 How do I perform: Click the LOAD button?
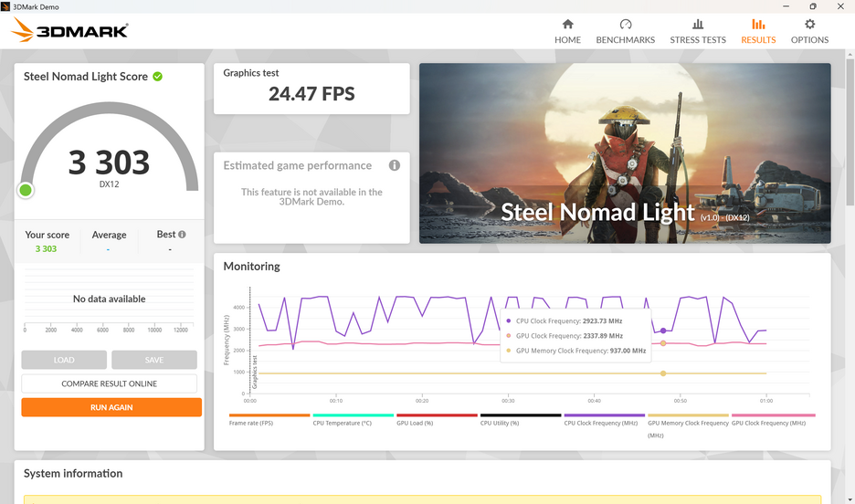(x=64, y=360)
